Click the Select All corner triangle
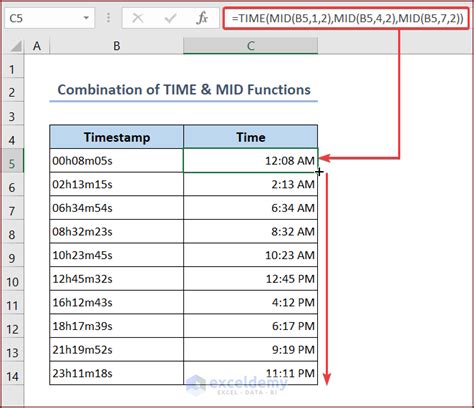Screen dimensions: 474x408 pos(16,46)
